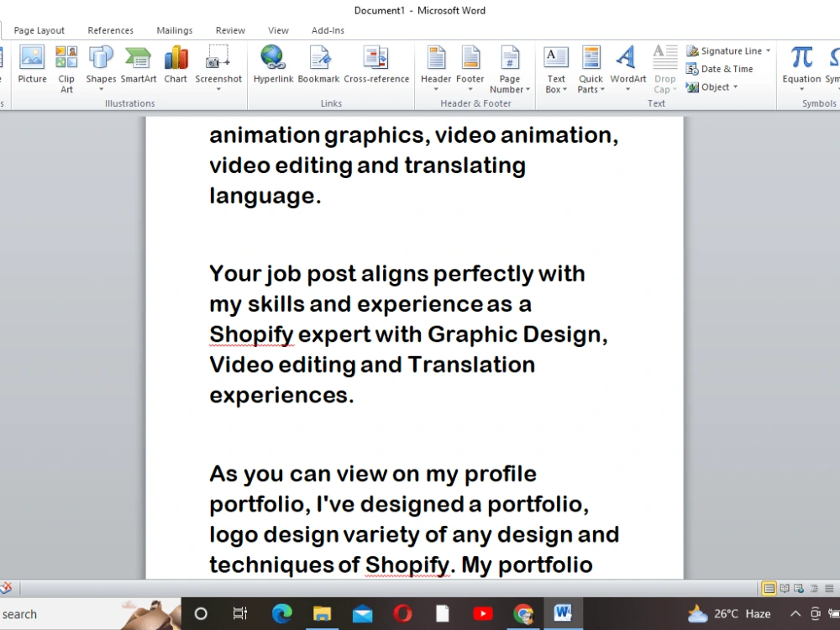Open Task View on the taskbar
The image size is (840, 630).
[240, 614]
